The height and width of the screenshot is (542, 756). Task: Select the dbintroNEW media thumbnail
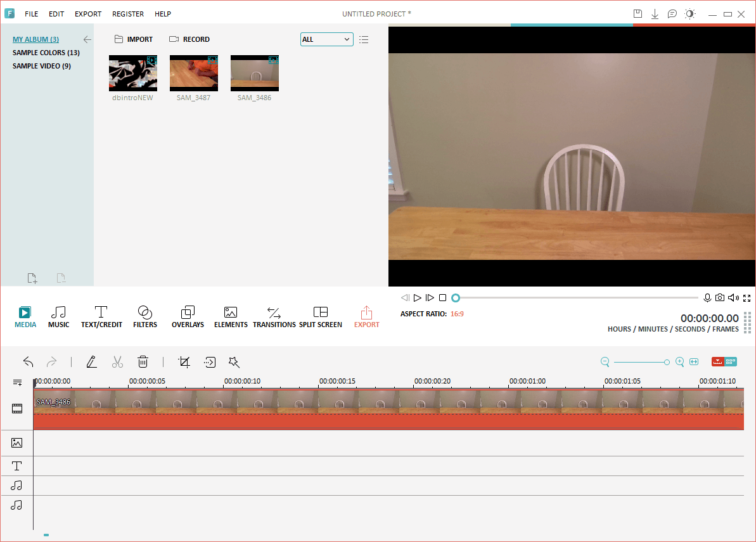click(x=133, y=73)
